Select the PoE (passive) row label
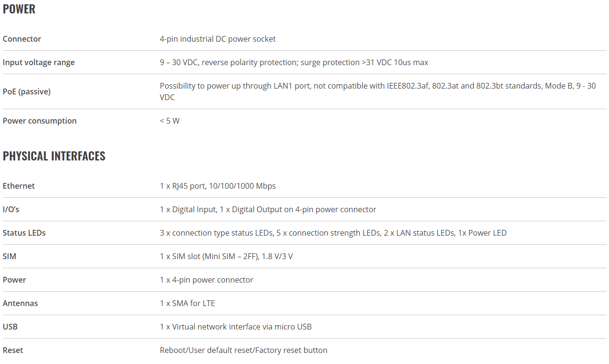This screenshot has width=609, height=364. (x=27, y=91)
